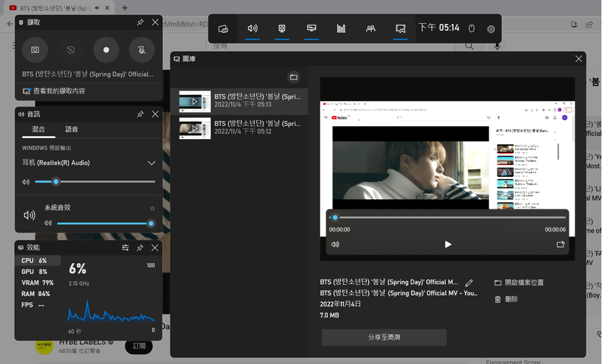Click the cast or pop-out icon in the player
Image resolution: width=602 pixels, height=364 pixels.
click(560, 244)
